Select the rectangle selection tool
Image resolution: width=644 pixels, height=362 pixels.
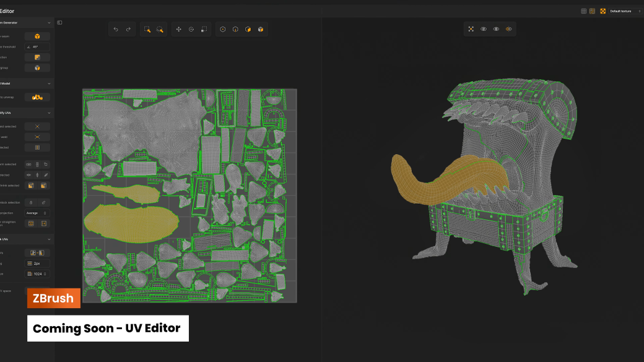147,29
